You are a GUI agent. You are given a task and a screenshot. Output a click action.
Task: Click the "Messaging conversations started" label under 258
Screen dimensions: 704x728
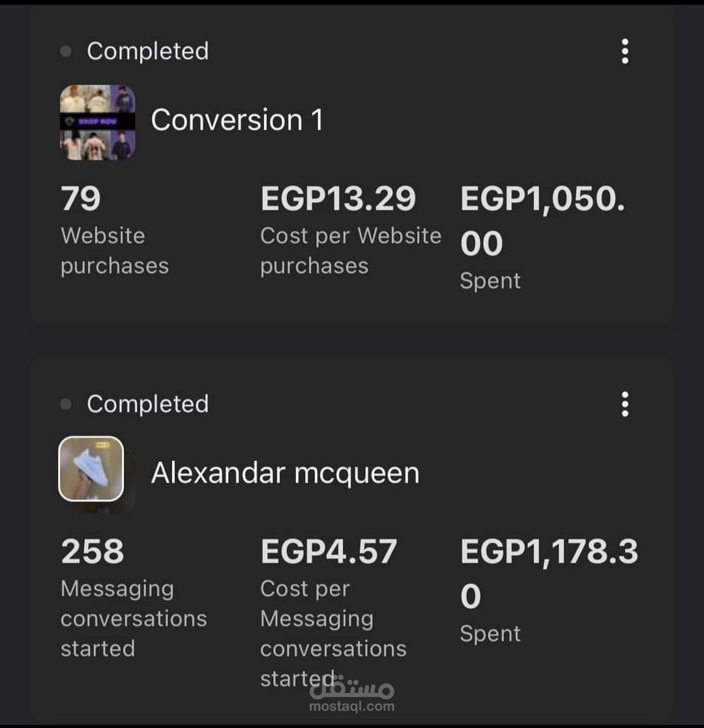pyautogui.click(x=133, y=619)
